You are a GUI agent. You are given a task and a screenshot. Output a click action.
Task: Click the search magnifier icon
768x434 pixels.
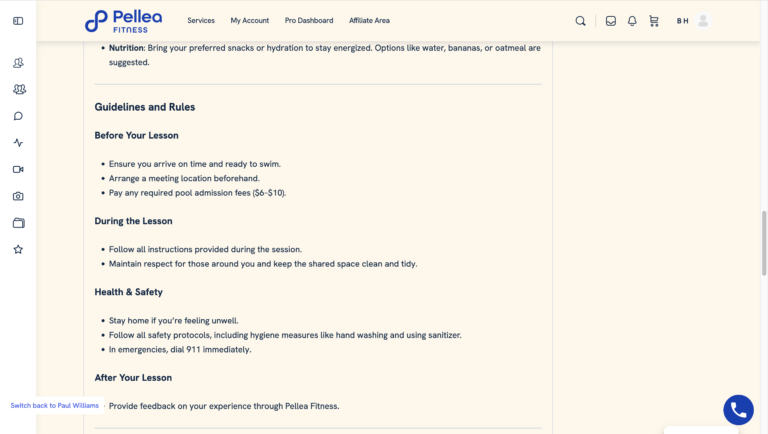[580, 21]
